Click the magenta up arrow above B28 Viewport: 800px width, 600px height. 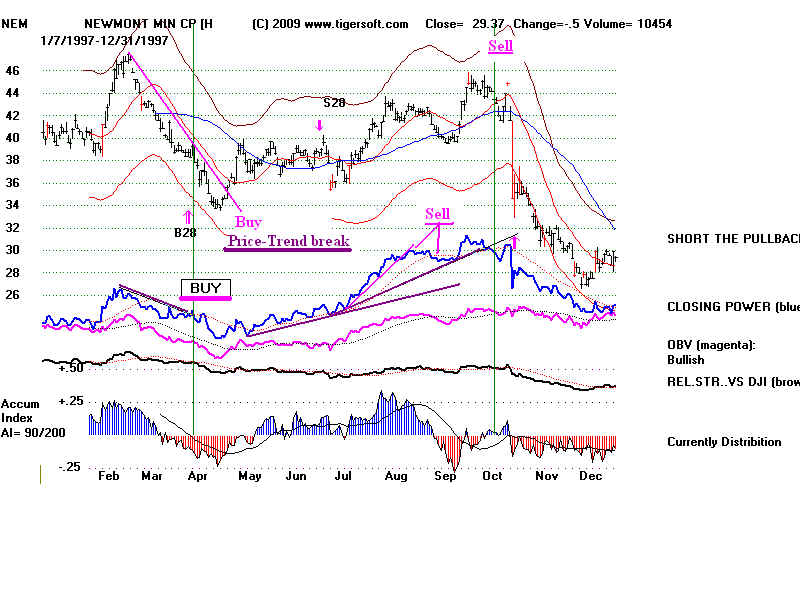point(187,215)
